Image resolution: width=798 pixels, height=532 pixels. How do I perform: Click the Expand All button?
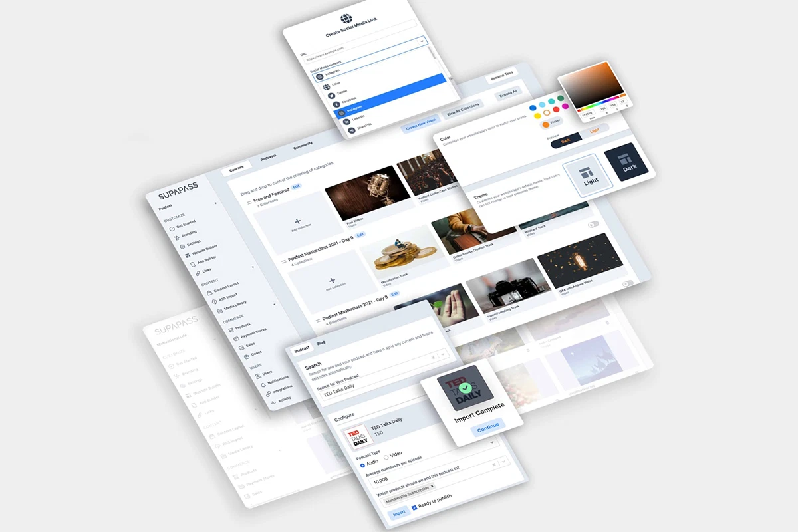coord(509,92)
